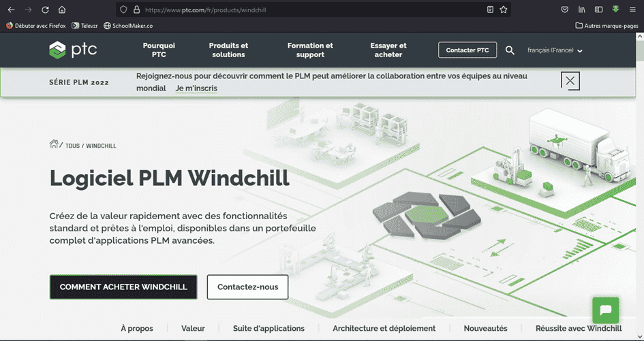Viewport: 644px width, 341px height.
Task: Click the URL address bar field
Action: (x=312, y=10)
